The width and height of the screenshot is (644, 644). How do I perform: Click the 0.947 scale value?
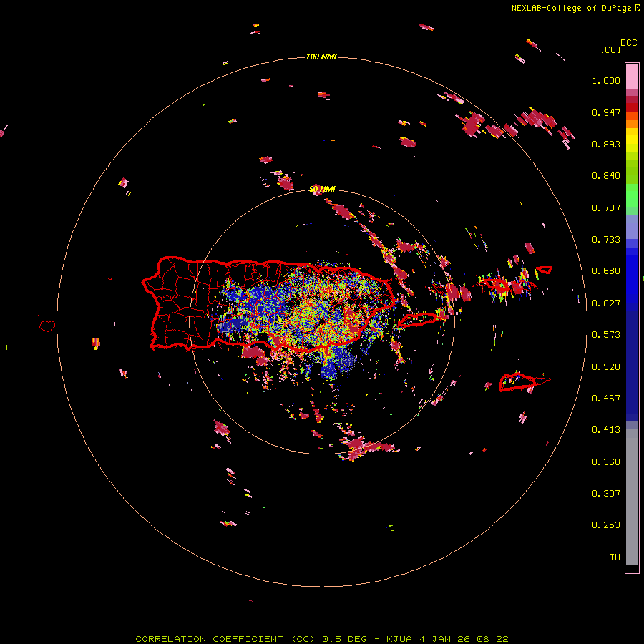coord(606,112)
